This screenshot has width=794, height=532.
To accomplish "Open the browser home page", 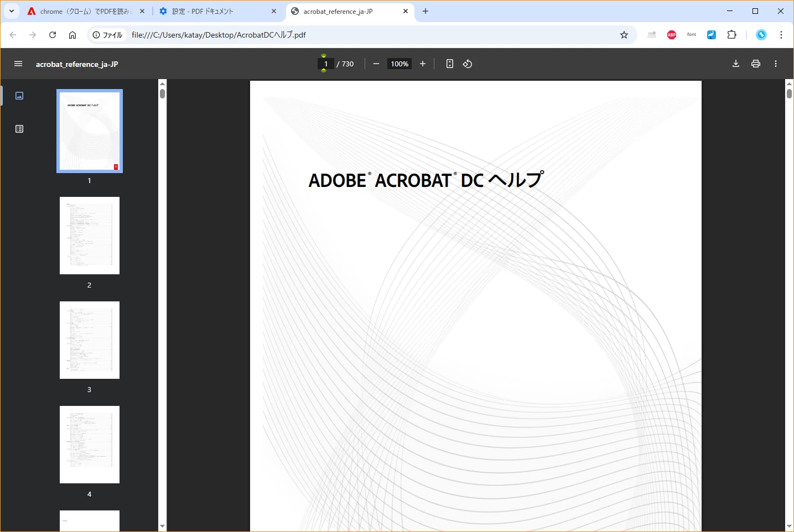I will [x=72, y=35].
